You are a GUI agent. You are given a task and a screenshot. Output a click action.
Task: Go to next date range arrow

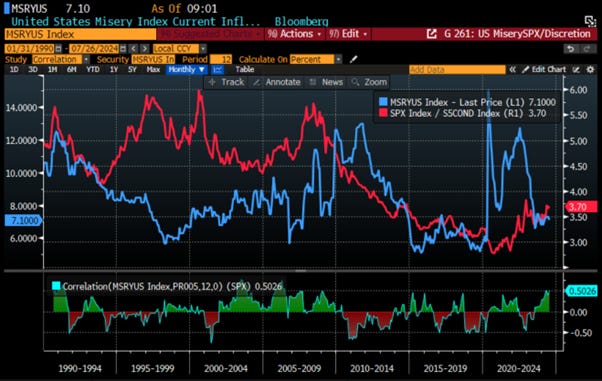(x=144, y=49)
